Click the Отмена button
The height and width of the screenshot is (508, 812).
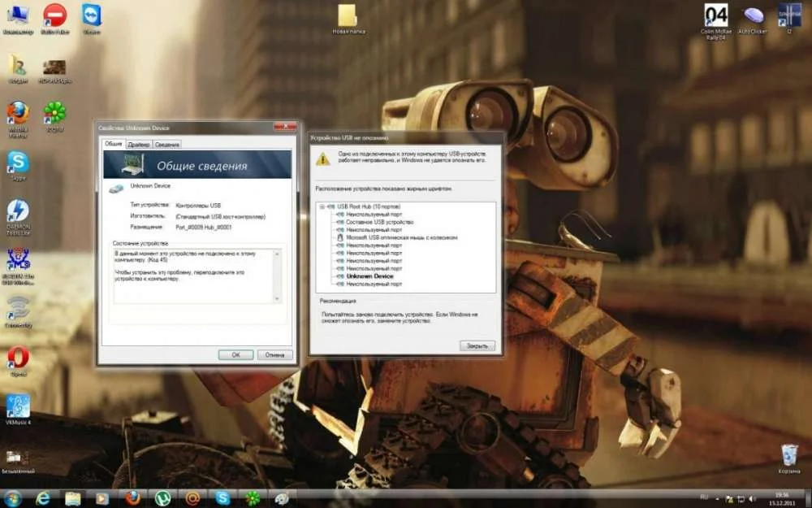275,355
